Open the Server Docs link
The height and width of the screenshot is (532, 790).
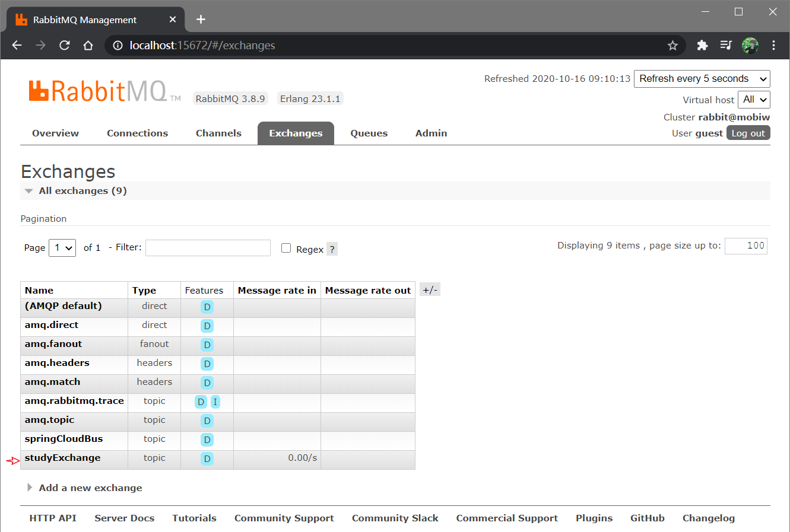(125, 518)
